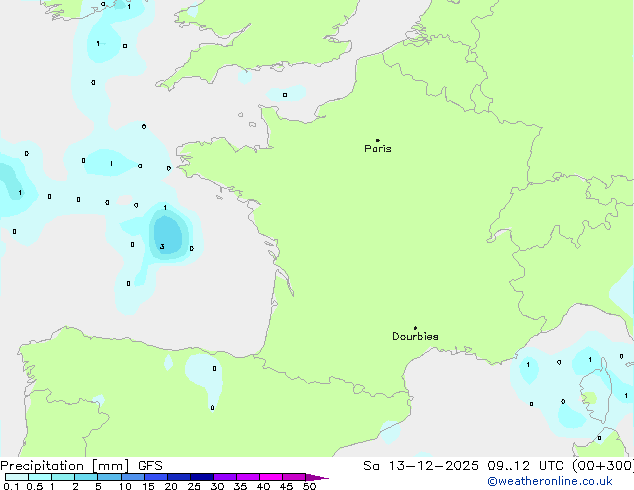
Task: Click the legend scale label 35
Action: pos(240,486)
